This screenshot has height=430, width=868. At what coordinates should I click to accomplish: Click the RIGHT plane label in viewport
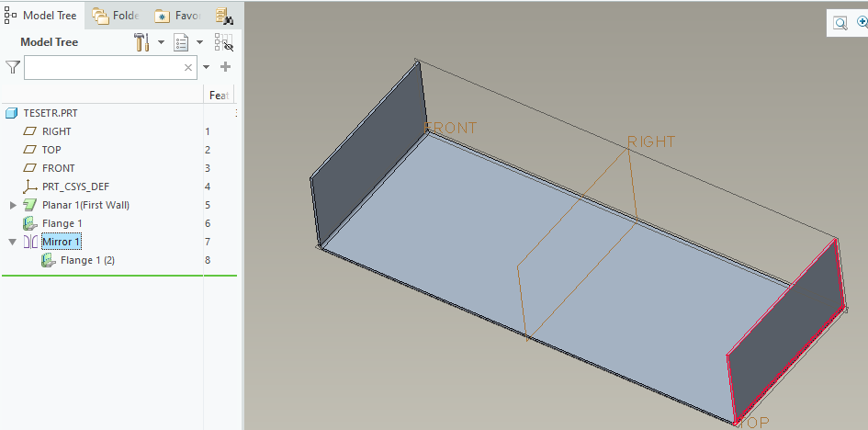(x=651, y=141)
